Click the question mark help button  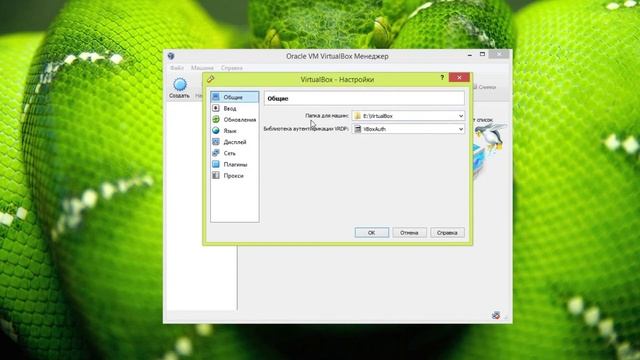click(x=442, y=77)
